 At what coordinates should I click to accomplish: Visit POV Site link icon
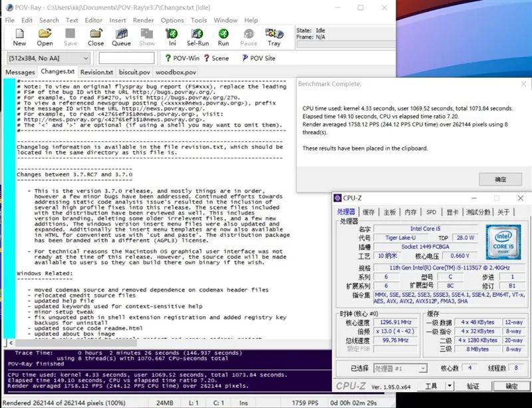pos(245,58)
